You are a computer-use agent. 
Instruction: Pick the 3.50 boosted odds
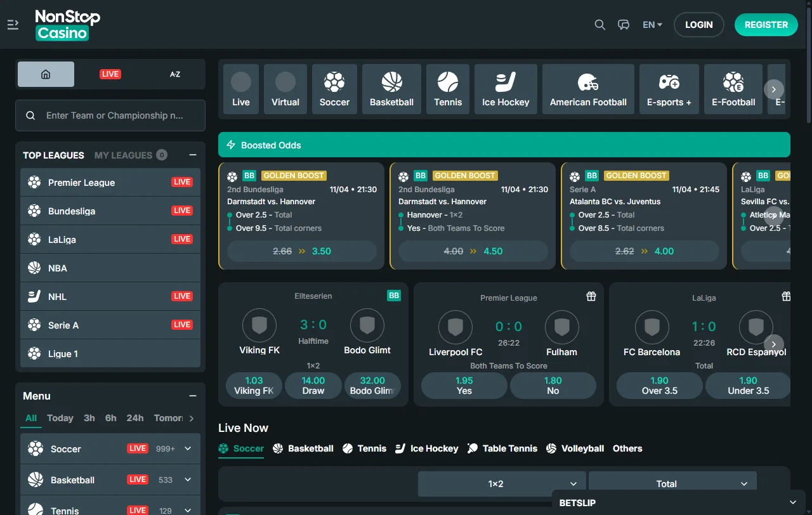[x=302, y=251]
